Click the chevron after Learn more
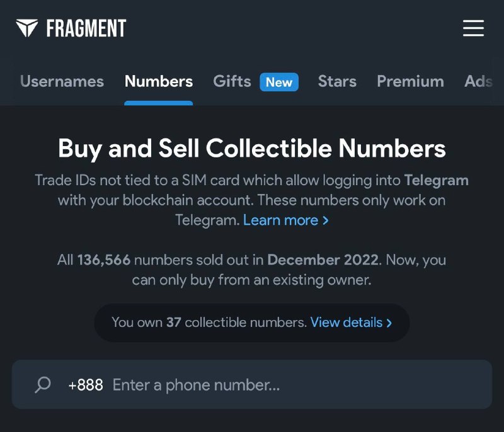This screenshot has height=432, width=504. point(326,220)
